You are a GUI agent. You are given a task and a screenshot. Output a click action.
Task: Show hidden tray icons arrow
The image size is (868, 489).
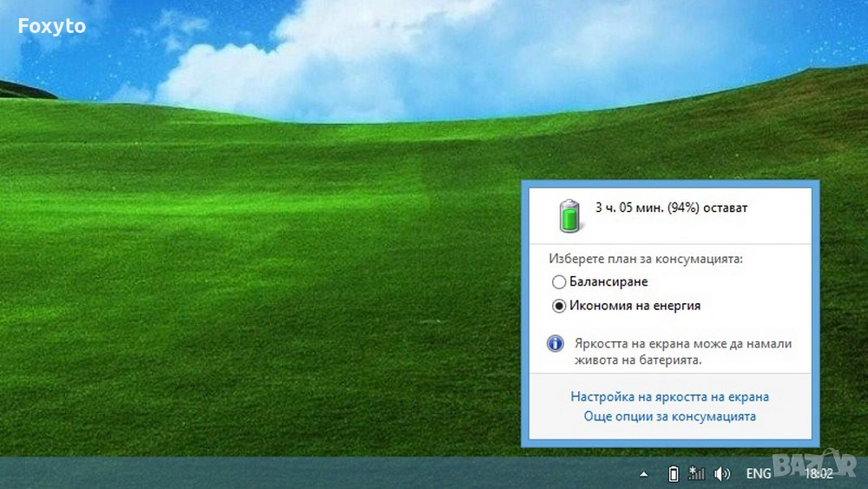pos(644,474)
